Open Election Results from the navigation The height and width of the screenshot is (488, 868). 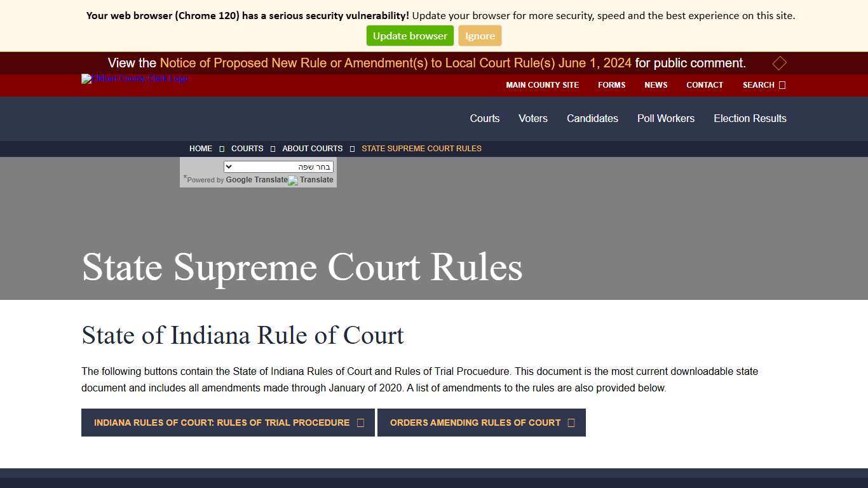pyautogui.click(x=750, y=118)
